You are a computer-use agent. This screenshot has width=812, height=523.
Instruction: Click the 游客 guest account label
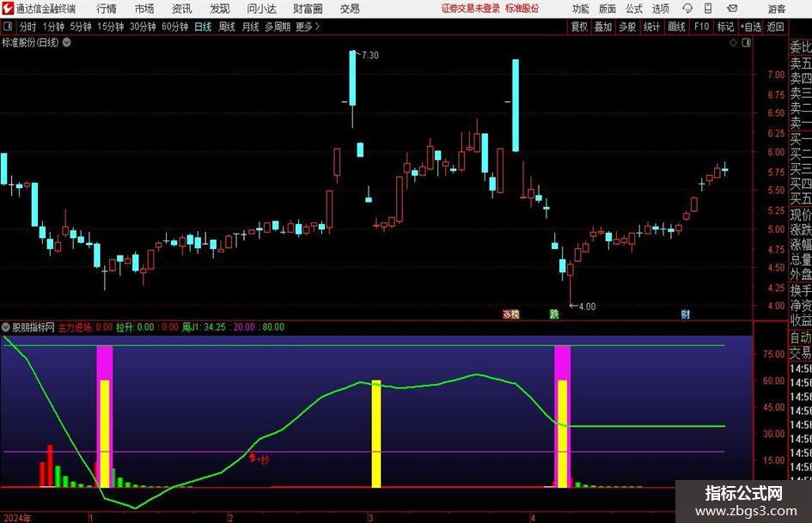point(776,9)
